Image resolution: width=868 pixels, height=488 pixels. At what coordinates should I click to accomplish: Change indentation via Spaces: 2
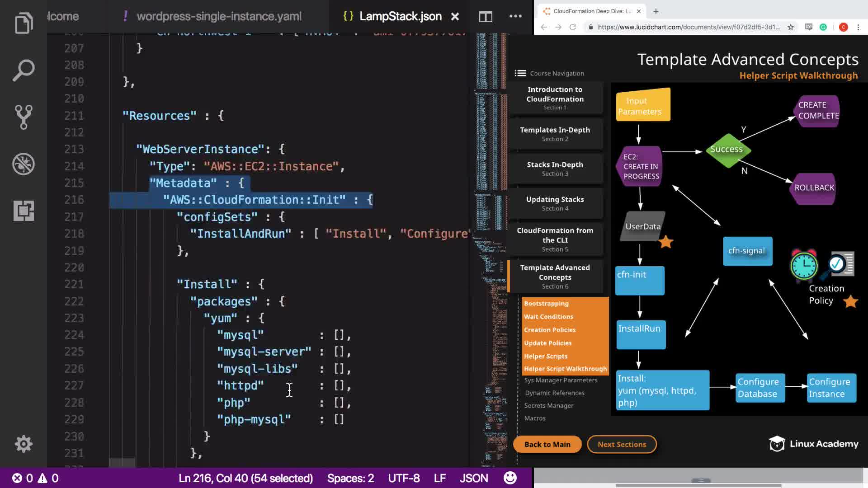pyautogui.click(x=350, y=478)
